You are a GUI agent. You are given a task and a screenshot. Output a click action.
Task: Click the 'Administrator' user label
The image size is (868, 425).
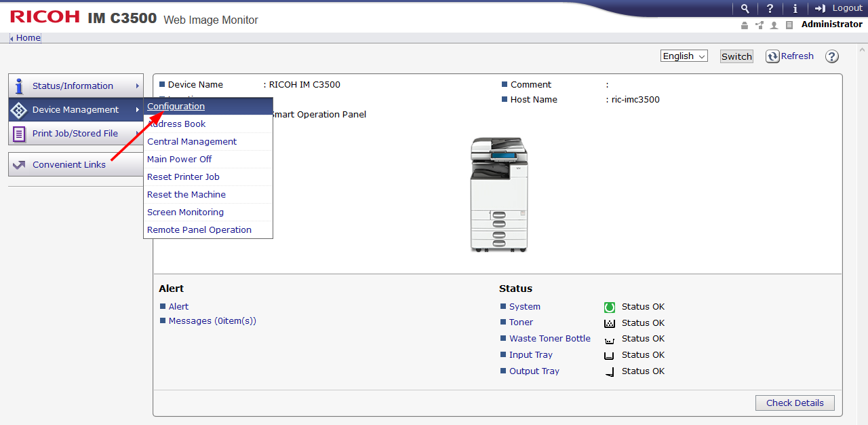(831, 24)
